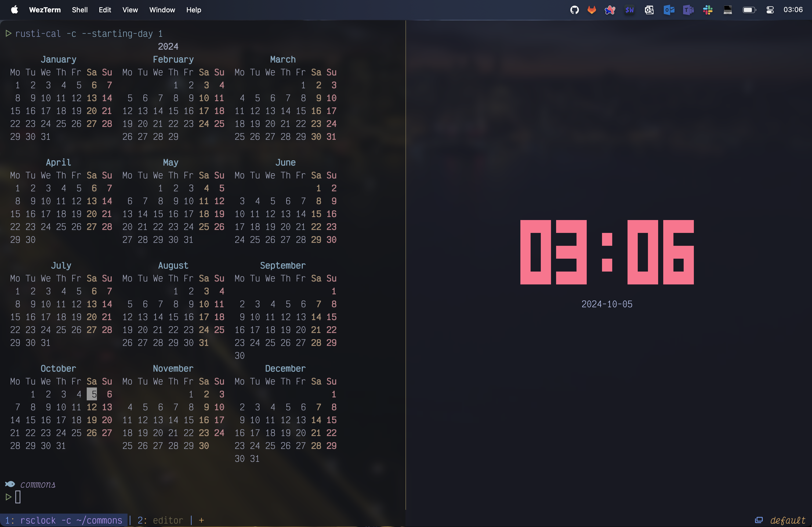Image resolution: width=812 pixels, height=527 pixels.
Task: Click the GitHub menu bar icon
Action: pyautogui.click(x=575, y=10)
